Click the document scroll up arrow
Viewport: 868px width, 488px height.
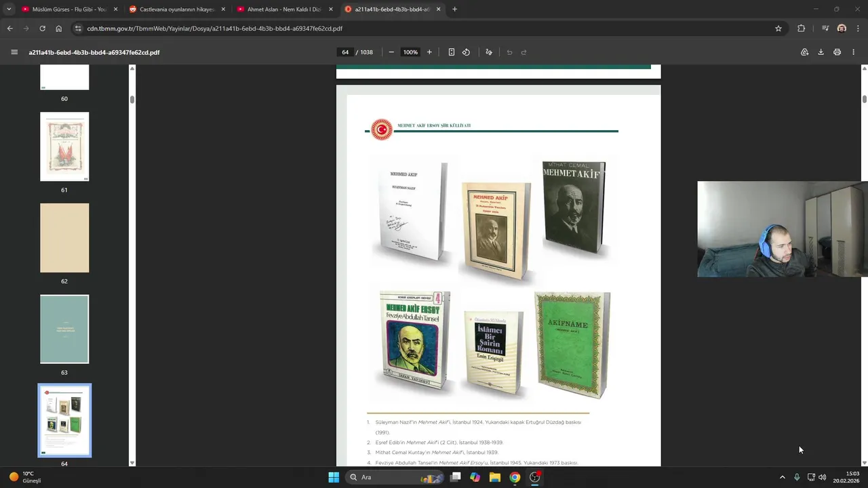pos(864,68)
